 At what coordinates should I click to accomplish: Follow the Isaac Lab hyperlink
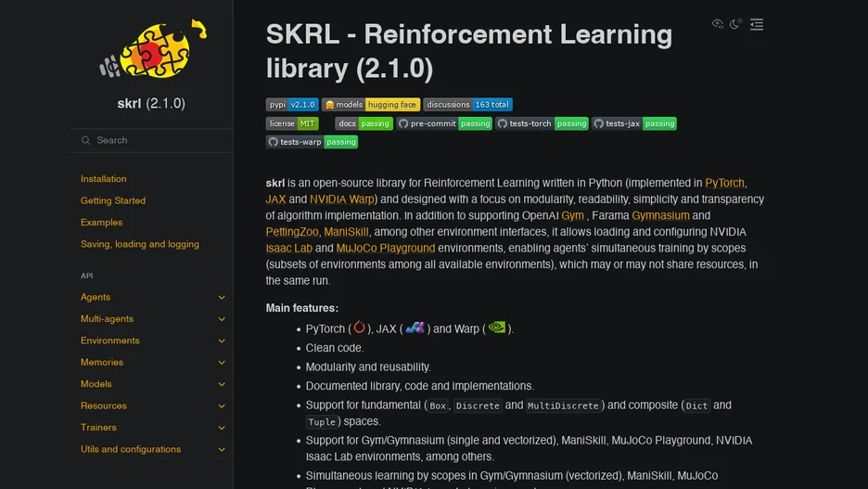pos(289,248)
